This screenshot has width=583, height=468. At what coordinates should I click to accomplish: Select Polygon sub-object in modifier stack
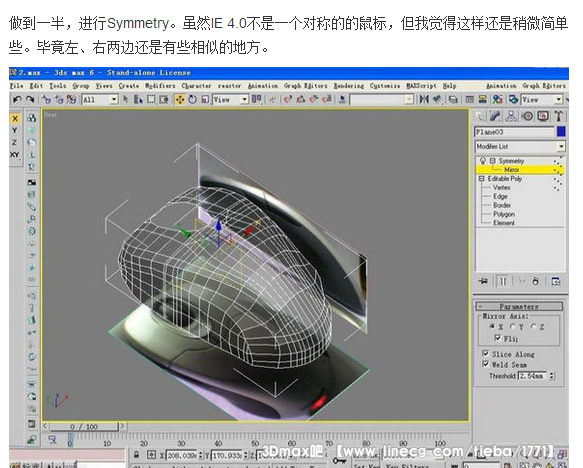point(504,214)
